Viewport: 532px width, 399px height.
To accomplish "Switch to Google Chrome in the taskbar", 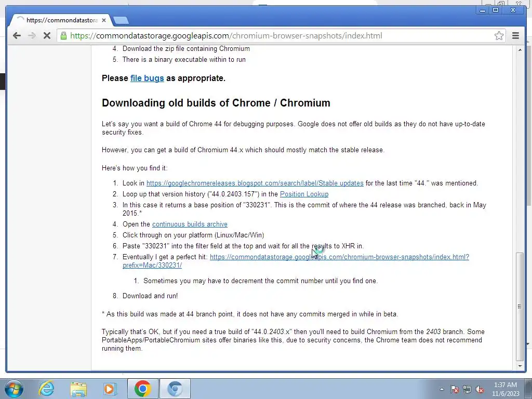I will pyautogui.click(x=142, y=389).
